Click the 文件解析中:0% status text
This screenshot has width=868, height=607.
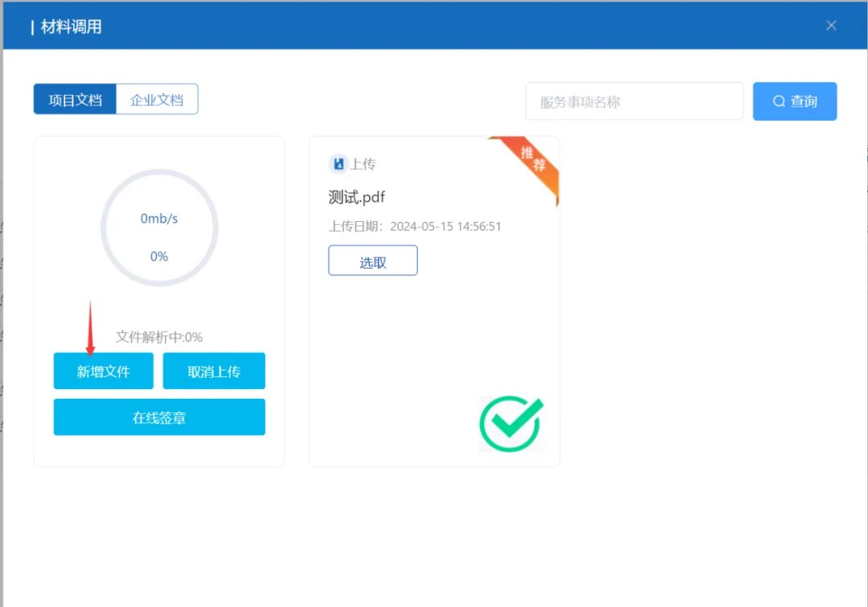tap(159, 337)
